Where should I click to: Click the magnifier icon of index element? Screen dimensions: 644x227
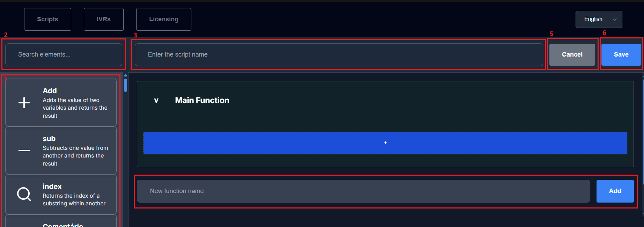pos(24,194)
